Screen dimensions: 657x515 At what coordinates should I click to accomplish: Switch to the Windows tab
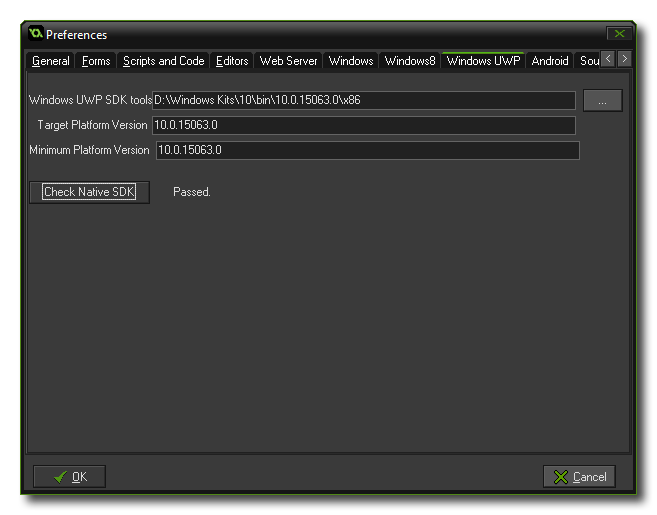click(351, 61)
